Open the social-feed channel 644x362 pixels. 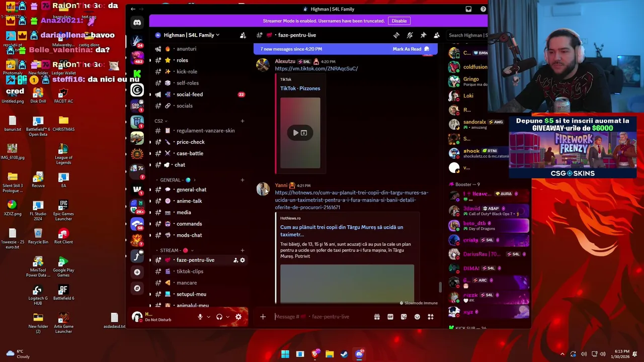pyautogui.click(x=199, y=95)
